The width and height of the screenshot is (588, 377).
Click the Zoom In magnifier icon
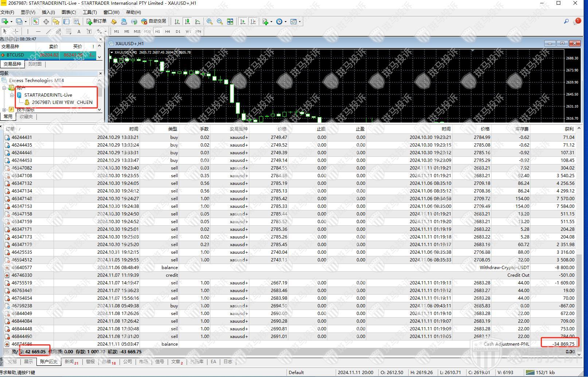(210, 22)
